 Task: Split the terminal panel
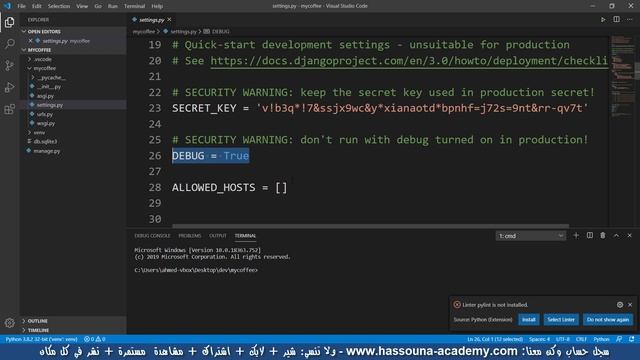[590, 236]
